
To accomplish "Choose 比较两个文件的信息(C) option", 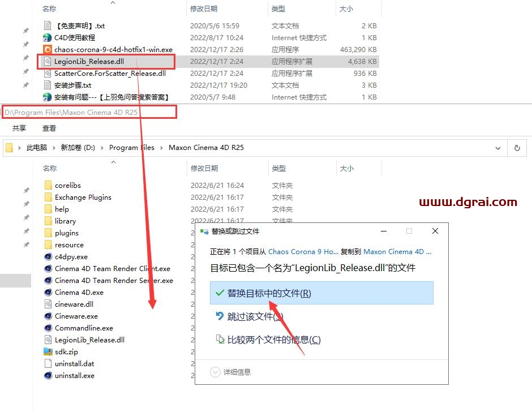I will (x=273, y=340).
